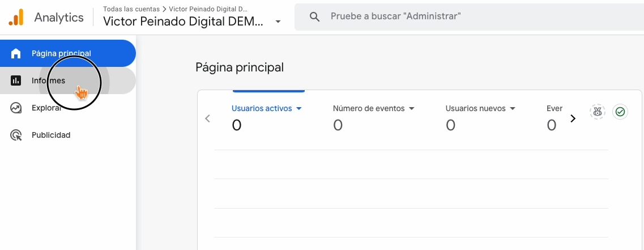Click the green checkmark status icon
The height and width of the screenshot is (250, 644).
[620, 112]
